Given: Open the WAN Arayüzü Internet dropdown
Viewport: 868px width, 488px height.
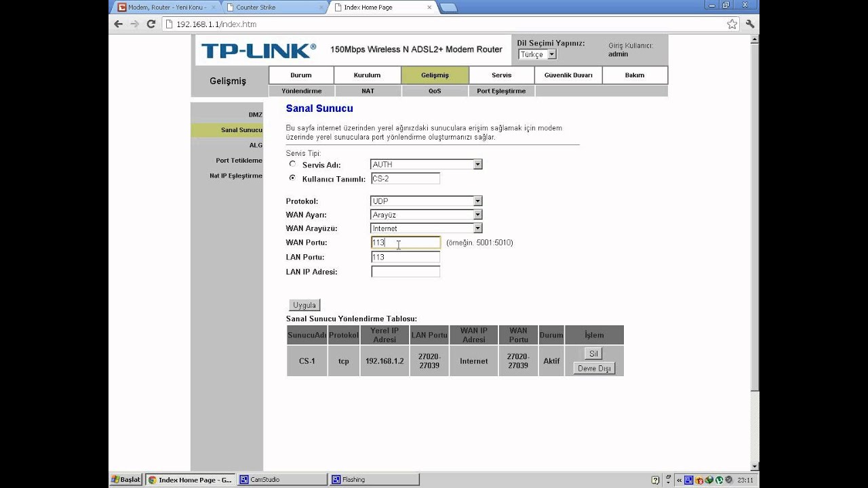Looking at the screenshot, I should coord(426,228).
